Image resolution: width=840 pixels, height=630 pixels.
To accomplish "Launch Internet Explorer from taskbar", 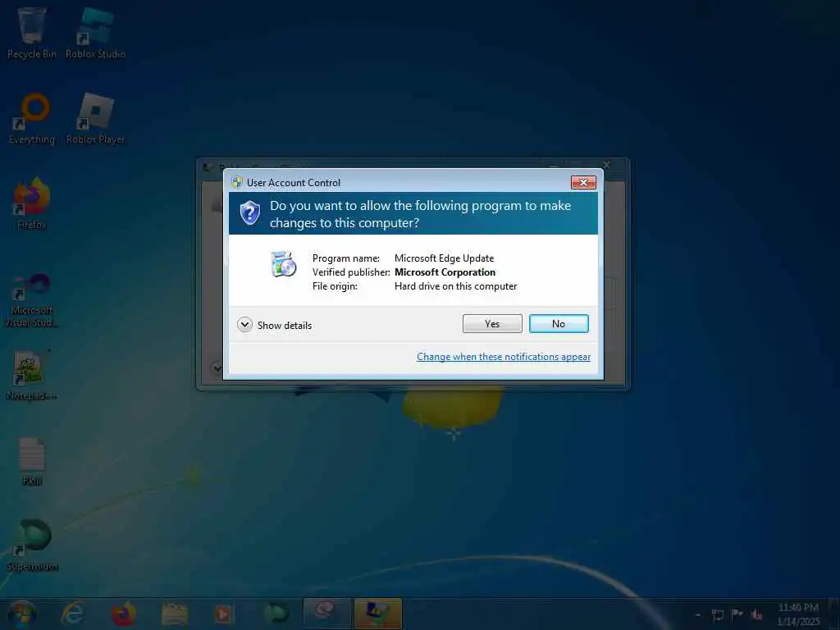I will [x=73, y=614].
